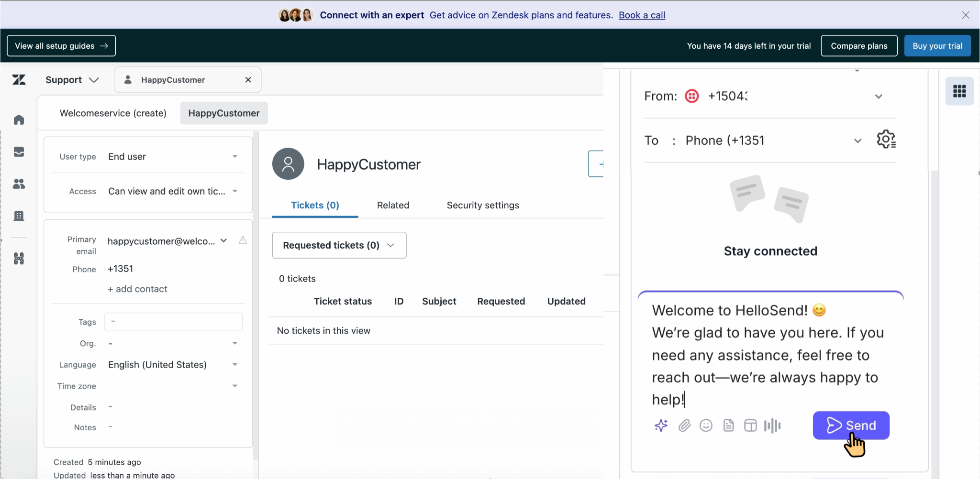Image resolution: width=980 pixels, height=479 pixels.
Task: Open the Zendesk products grid icon
Action: click(959, 91)
